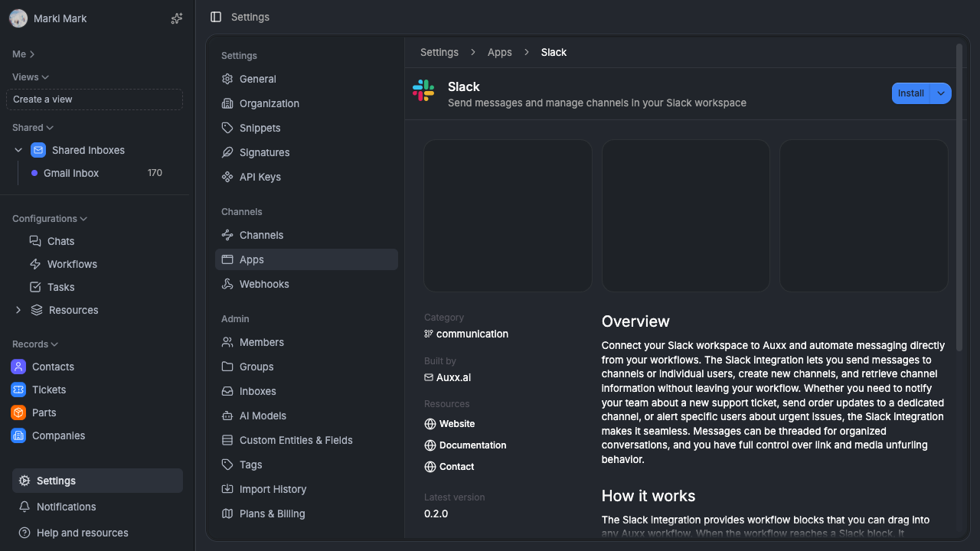Click the Notifications bell icon
Image resolution: width=980 pixels, height=551 pixels.
click(x=24, y=507)
